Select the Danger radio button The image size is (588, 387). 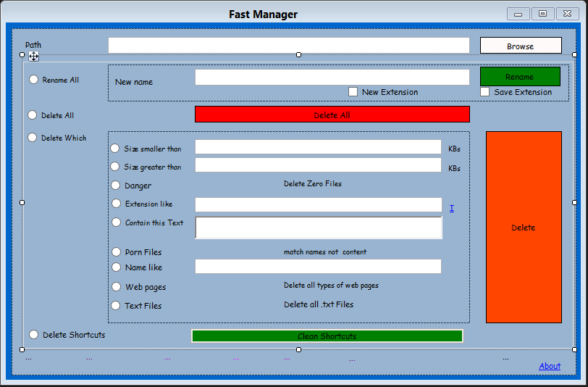pos(115,186)
